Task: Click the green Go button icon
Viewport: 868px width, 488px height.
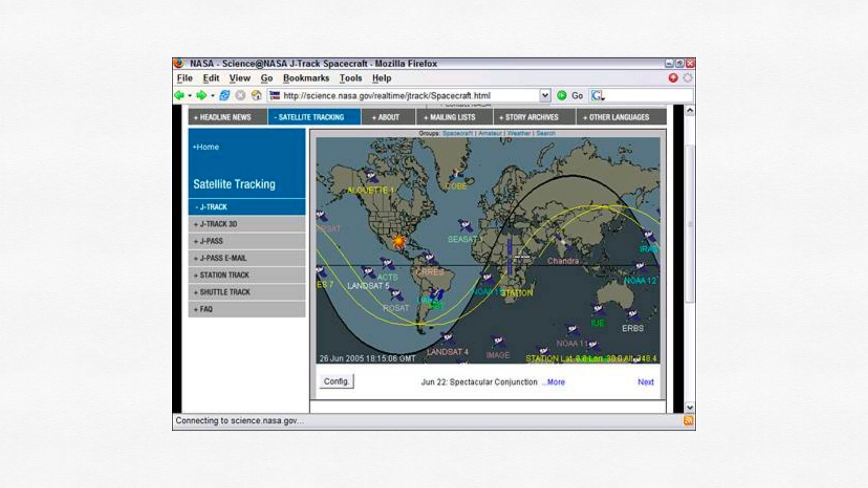Action: tap(562, 95)
